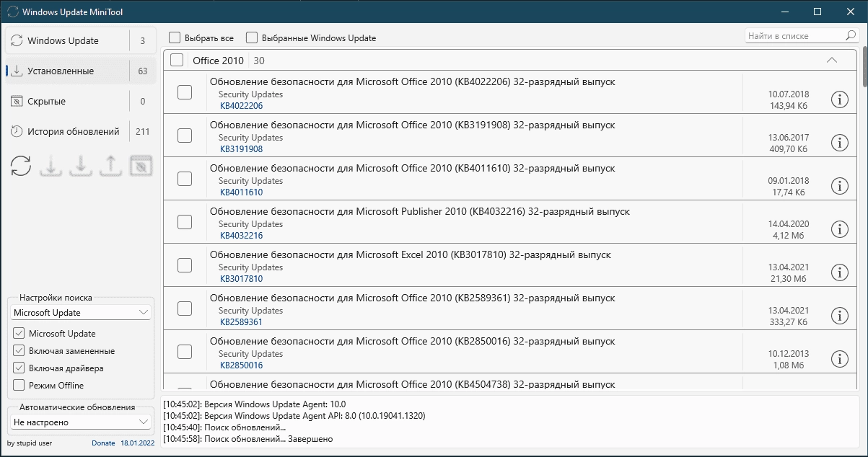
Task: Open KB4032216 link
Action: (x=242, y=236)
